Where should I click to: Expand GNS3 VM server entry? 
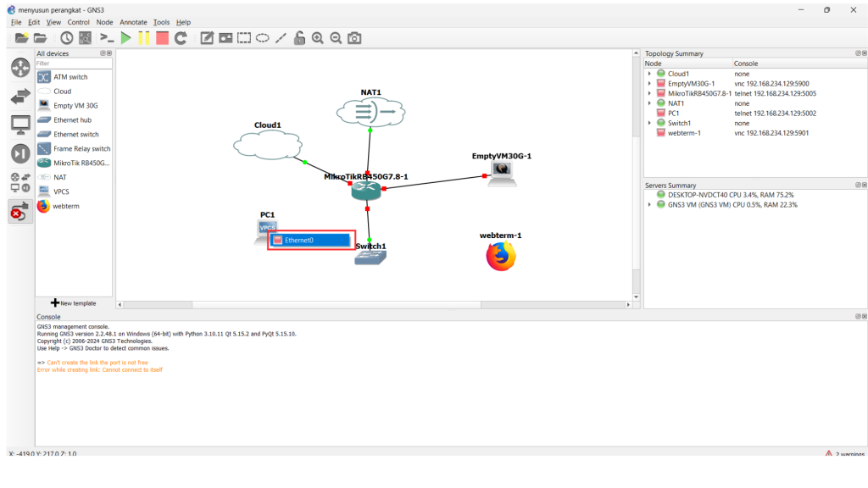point(649,204)
